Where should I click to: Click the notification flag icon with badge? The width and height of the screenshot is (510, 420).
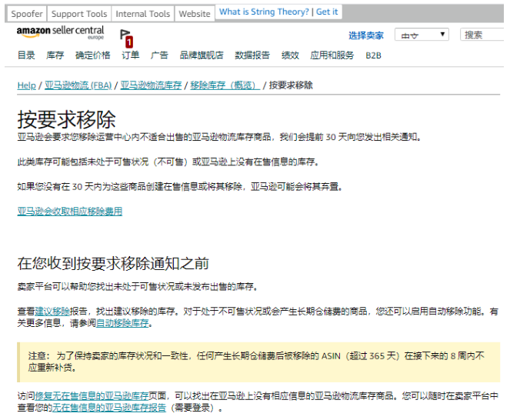click(x=126, y=38)
